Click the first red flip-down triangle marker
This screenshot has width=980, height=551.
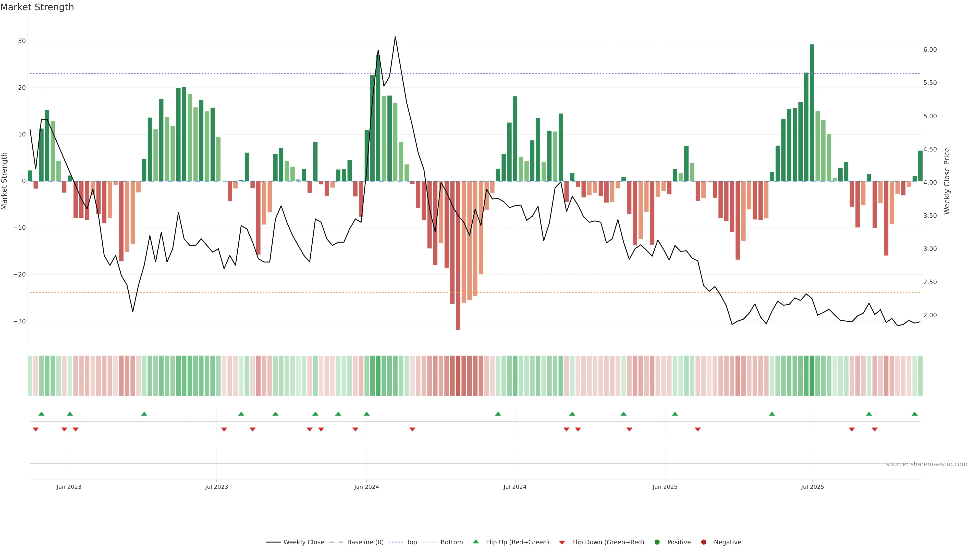(x=36, y=429)
